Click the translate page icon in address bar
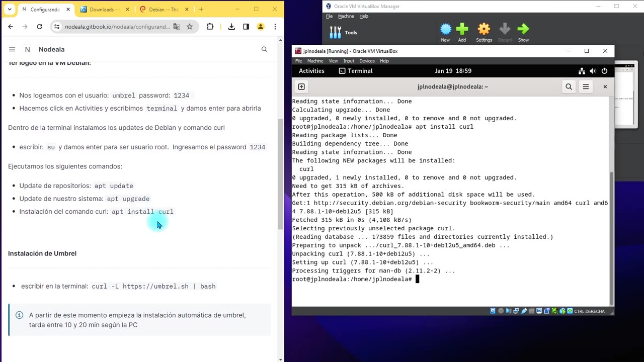Viewport: 644px width, 362px height. point(177,27)
